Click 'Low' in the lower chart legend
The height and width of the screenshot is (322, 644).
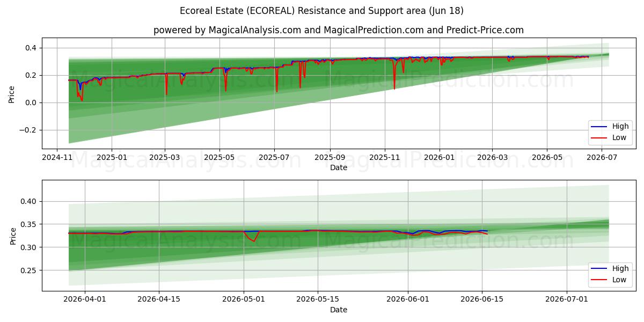coord(619,280)
